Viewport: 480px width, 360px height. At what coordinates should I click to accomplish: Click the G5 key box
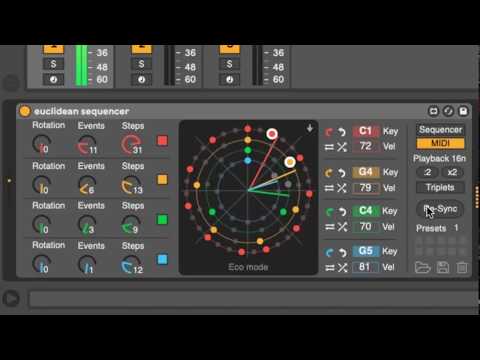pos(366,251)
